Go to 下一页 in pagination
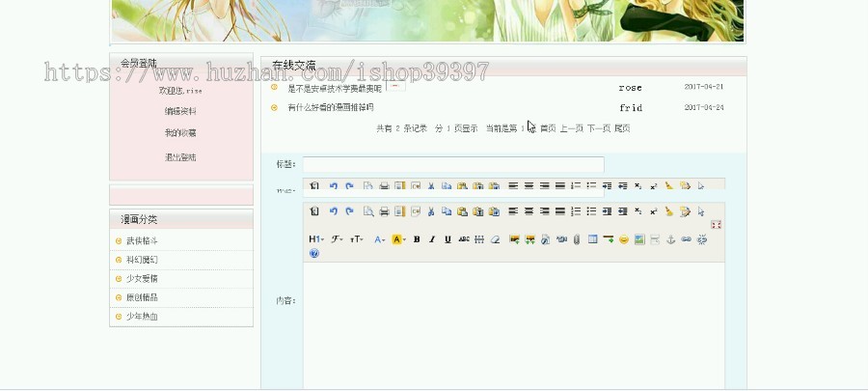The width and height of the screenshot is (868, 391). pyautogui.click(x=599, y=128)
